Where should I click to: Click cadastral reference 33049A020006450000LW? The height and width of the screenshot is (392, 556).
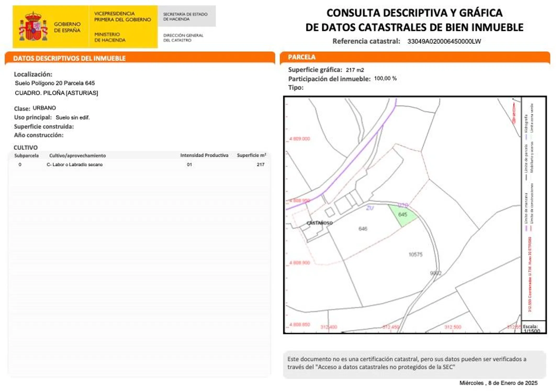click(444, 41)
